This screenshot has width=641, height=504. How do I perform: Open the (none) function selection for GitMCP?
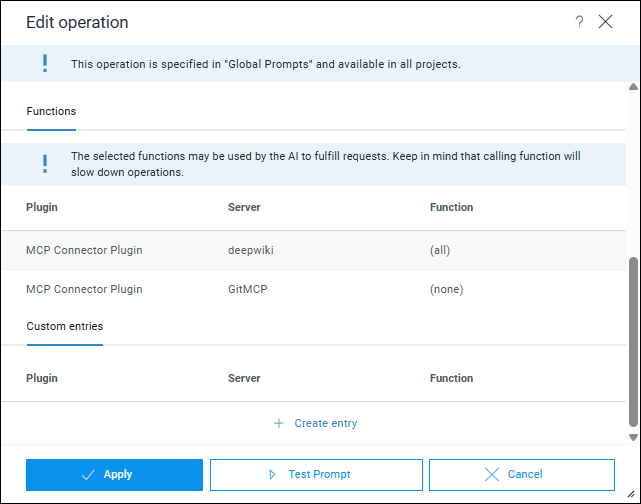click(x=446, y=289)
